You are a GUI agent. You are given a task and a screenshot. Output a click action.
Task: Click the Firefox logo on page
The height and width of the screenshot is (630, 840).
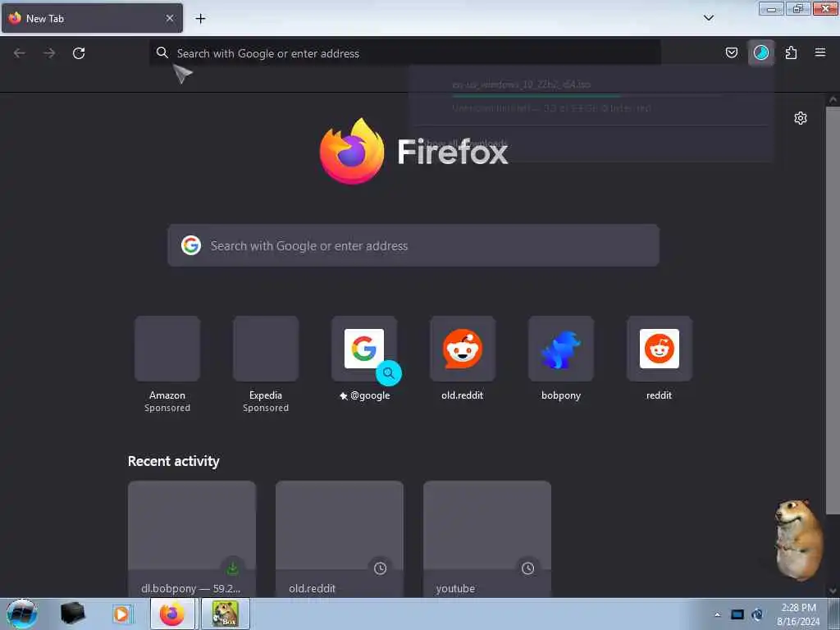351,152
